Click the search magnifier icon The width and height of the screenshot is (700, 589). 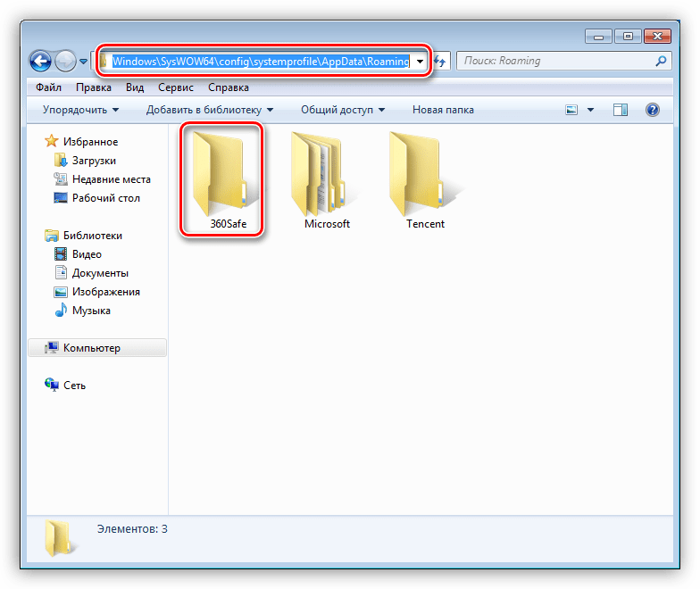tap(661, 61)
